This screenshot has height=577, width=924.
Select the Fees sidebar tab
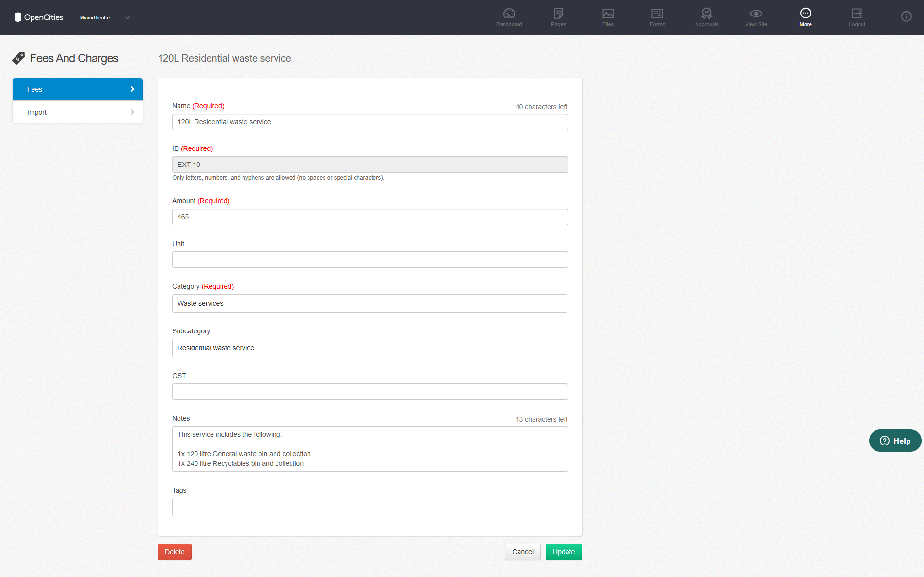pyautogui.click(x=78, y=89)
